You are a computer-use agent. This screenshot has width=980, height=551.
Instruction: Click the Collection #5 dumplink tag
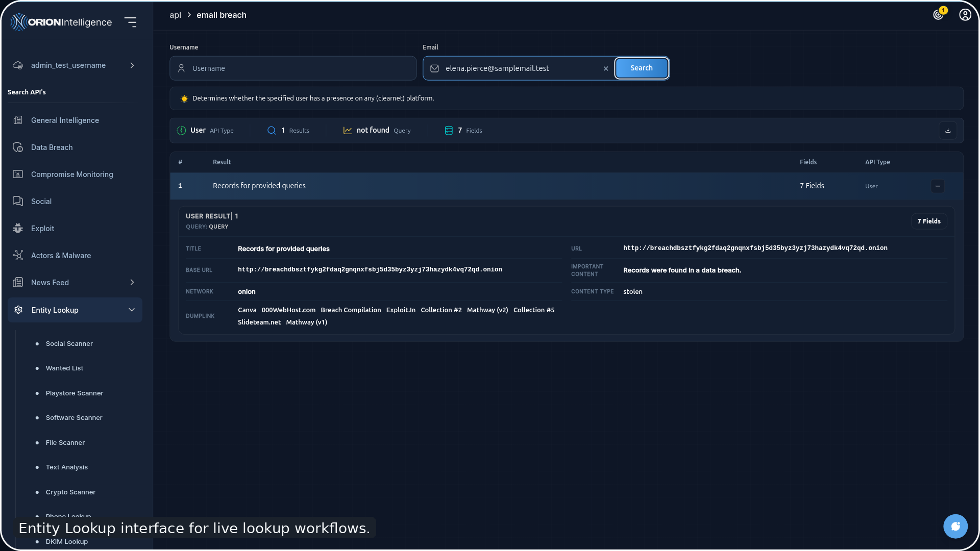tap(534, 310)
